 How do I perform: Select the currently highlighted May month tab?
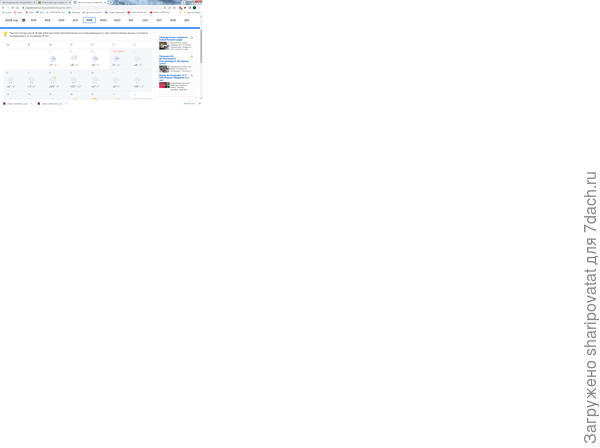pos(89,20)
